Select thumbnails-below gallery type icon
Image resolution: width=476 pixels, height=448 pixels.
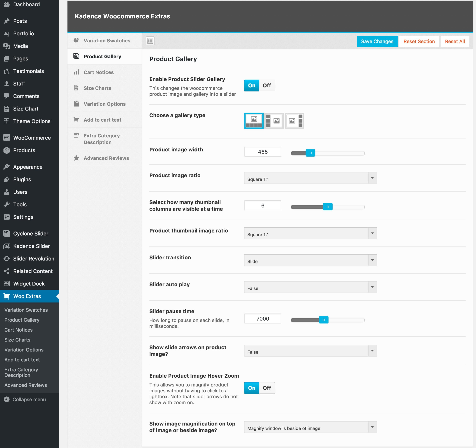point(253,121)
